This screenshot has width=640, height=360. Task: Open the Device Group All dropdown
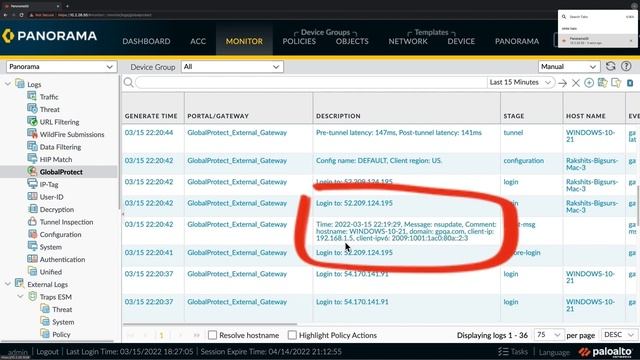coord(232,67)
